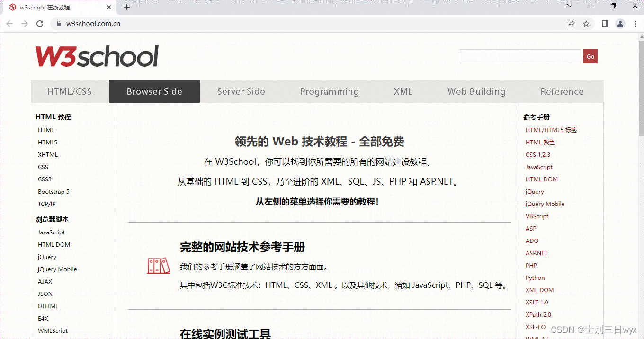The image size is (644, 339).
Task: Open Bootstrap 5 tutorial link
Action: pos(54,192)
